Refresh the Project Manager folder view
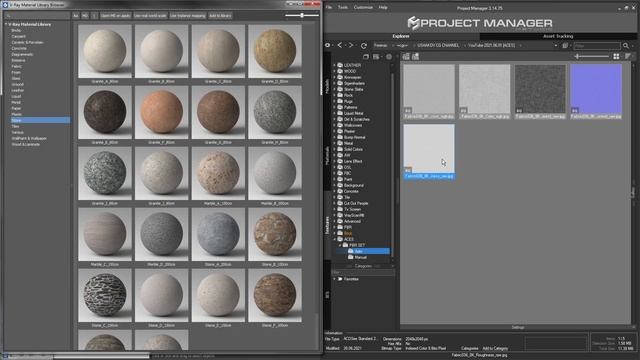The height and width of the screenshot is (360, 640). click(364, 45)
